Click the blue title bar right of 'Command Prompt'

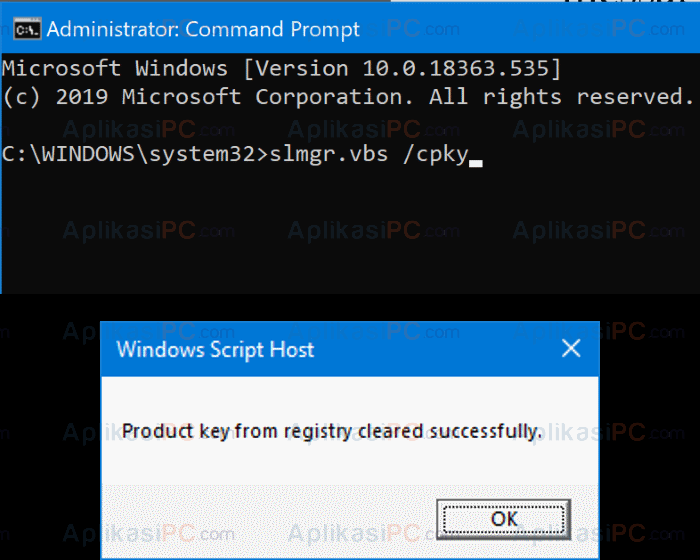527,29
